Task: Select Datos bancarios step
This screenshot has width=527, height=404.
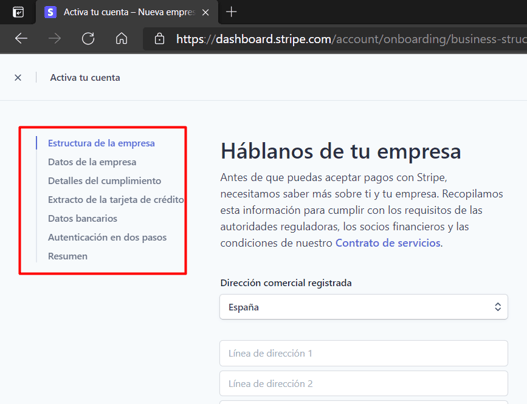Action: 83,218
